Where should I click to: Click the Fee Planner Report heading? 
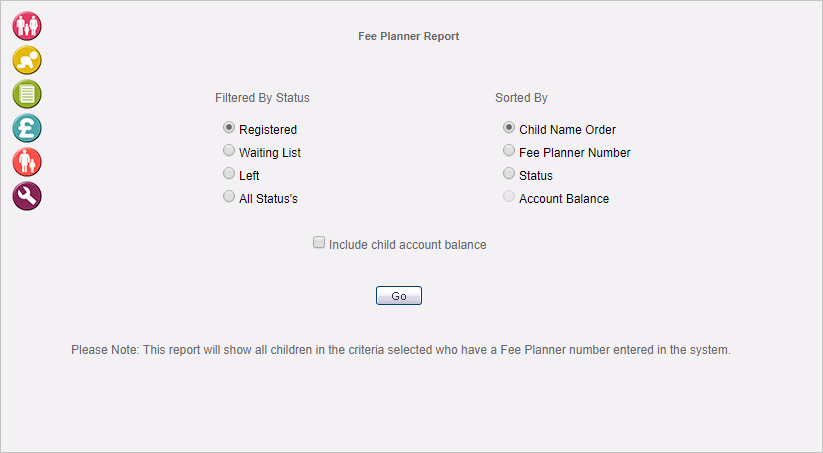[408, 36]
